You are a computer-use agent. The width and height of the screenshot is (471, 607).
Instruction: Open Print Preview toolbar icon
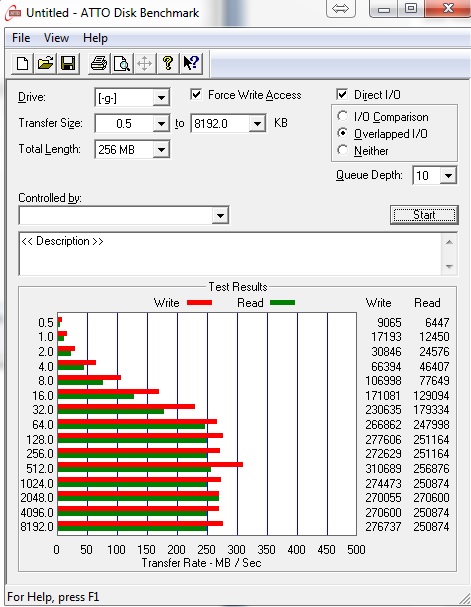point(122,63)
